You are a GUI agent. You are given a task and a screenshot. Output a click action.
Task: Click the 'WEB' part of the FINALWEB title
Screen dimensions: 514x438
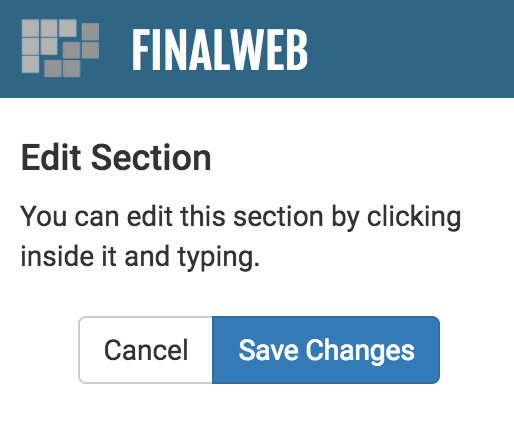268,50
